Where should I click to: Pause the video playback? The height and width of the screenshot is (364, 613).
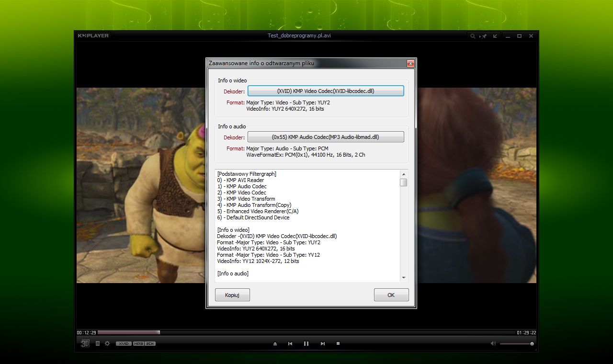(306, 343)
